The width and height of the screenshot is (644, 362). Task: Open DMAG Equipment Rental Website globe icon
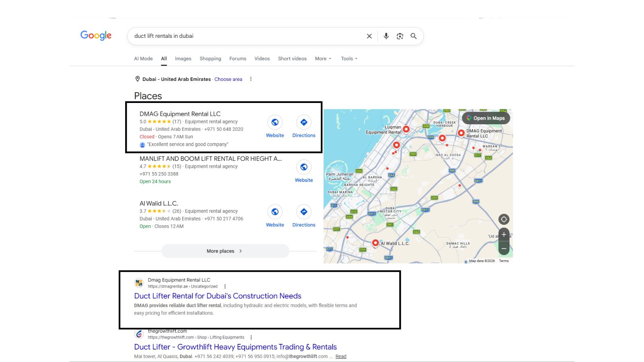click(275, 122)
